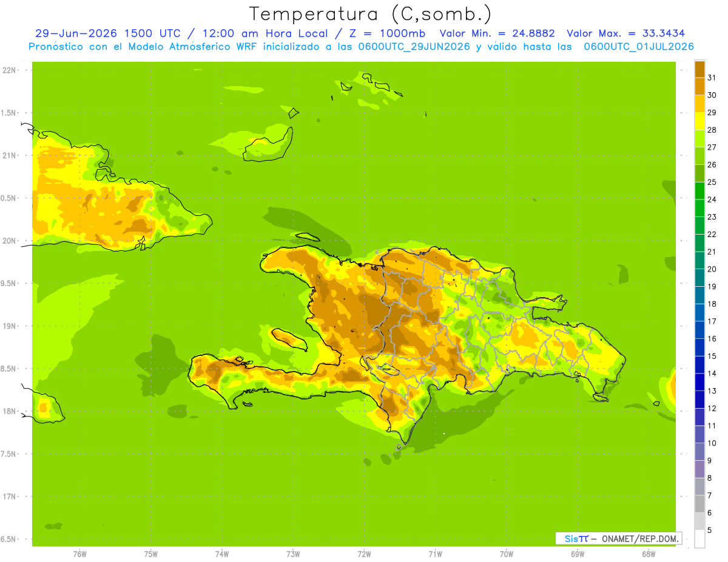Click the latitude axis label "22N"
The width and height of the screenshot is (728, 562).
9,70
